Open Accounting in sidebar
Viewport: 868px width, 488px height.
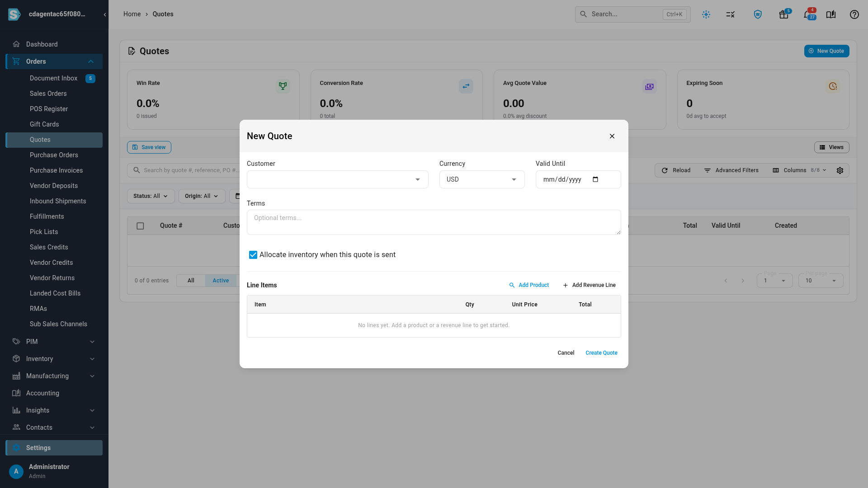tap(54, 393)
